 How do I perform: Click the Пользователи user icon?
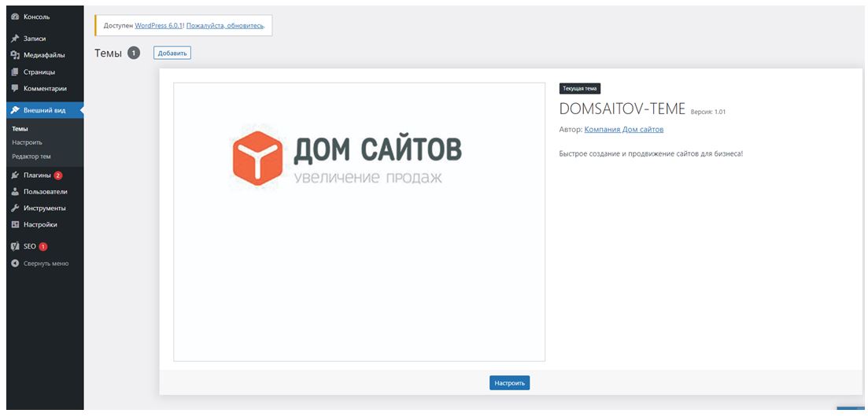(x=15, y=192)
